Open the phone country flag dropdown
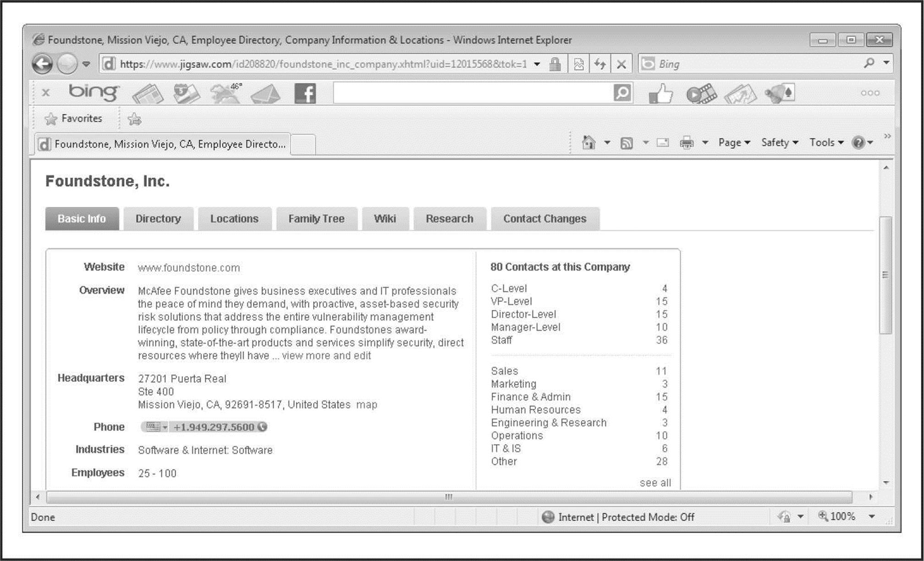Viewport: 924px width, 561px height. [x=156, y=427]
